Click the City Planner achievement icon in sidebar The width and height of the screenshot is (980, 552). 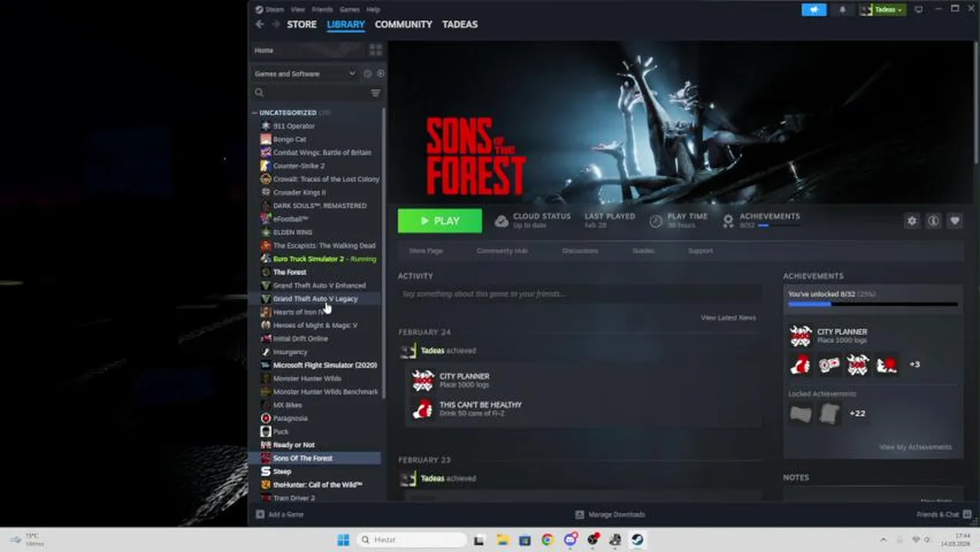point(801,336)
